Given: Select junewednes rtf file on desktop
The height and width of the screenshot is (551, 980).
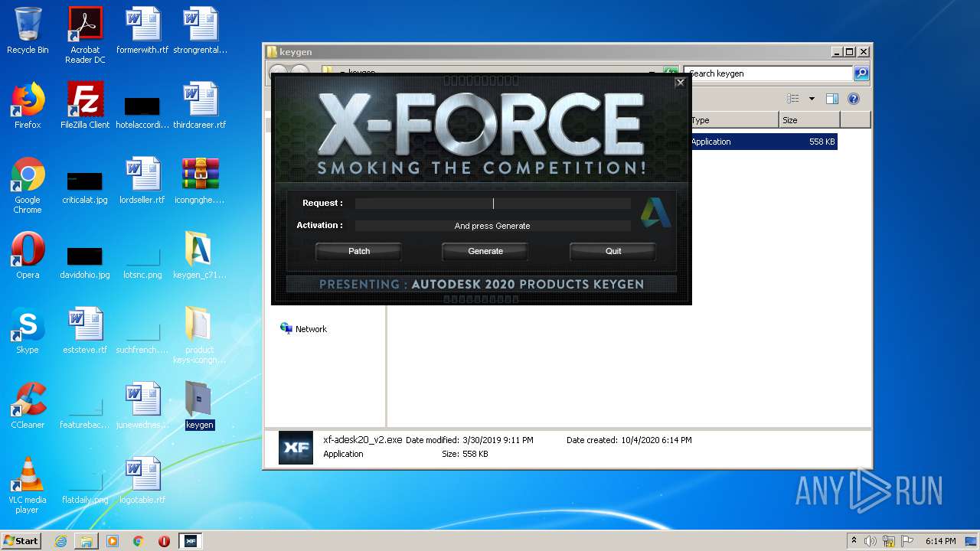Looking at the screenshot, I should pos(142,406).
